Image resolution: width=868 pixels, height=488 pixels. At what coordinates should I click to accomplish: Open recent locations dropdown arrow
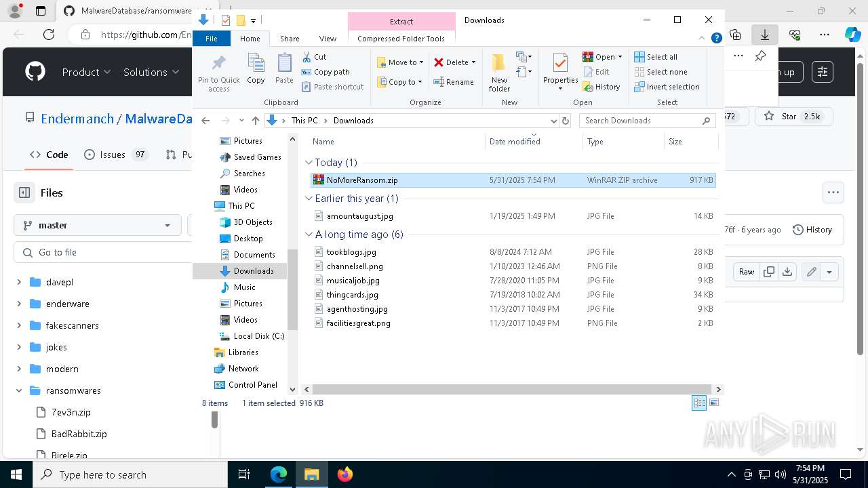pyautogui.click(x=241, y=121)
